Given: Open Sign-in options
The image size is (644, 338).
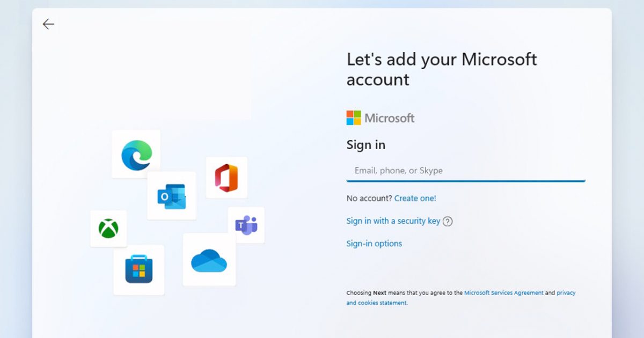Looking at the screenshot, I should coord(374,244).
